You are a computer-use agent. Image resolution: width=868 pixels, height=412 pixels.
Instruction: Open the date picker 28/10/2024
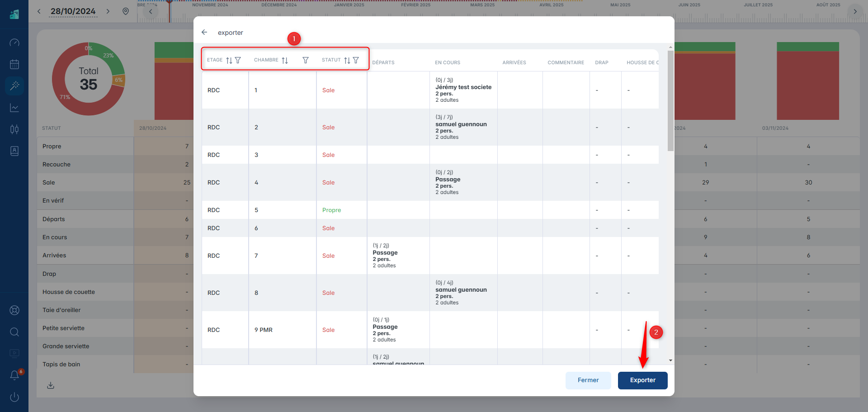pyautogui.click(x=73, y=11)
